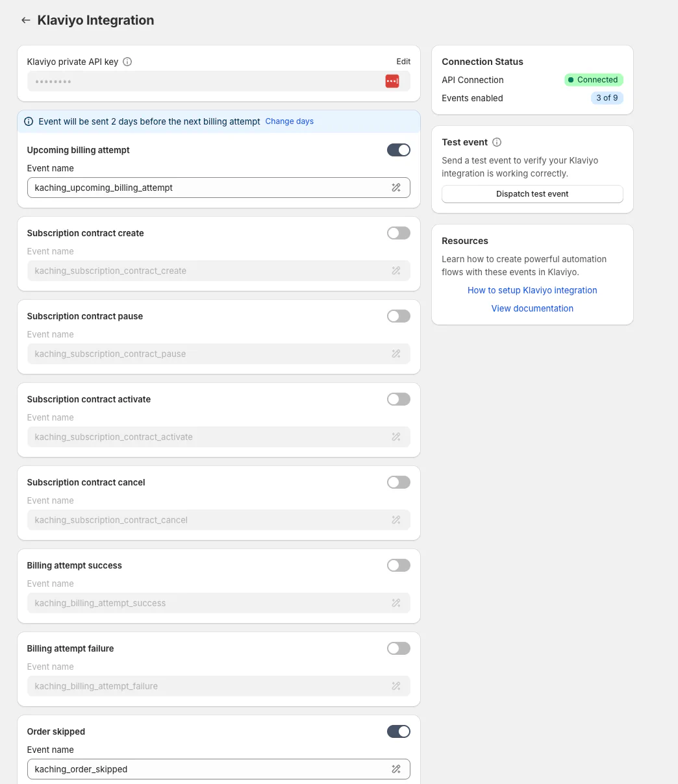Image resolution: width=678 pixels, height=784 pixels.
Task: Switch off the Order skipped toggle
Action: pyautogui.click(x=399, y=731)
